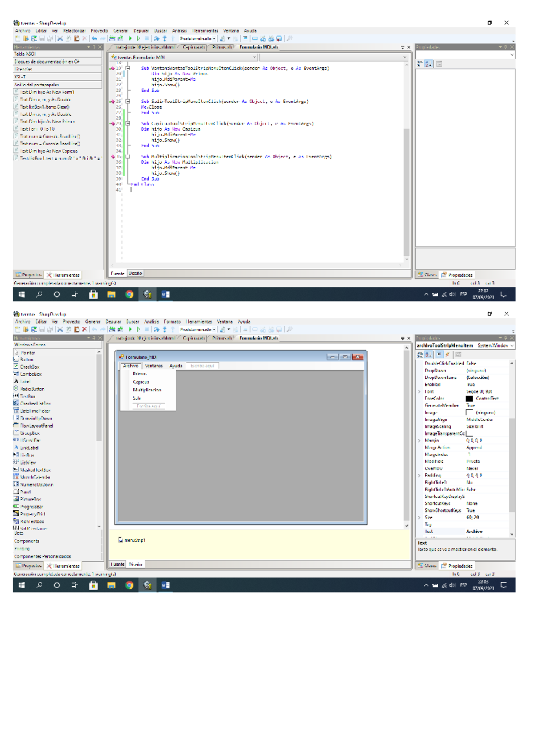Collapse the VentanaVentasToolStripMenuItemClick Sub fold
535x756 pixels.
[128, 68]
